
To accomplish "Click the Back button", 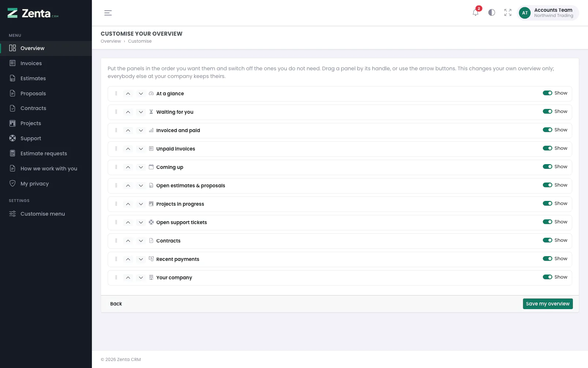I will (x=116, y=304).
